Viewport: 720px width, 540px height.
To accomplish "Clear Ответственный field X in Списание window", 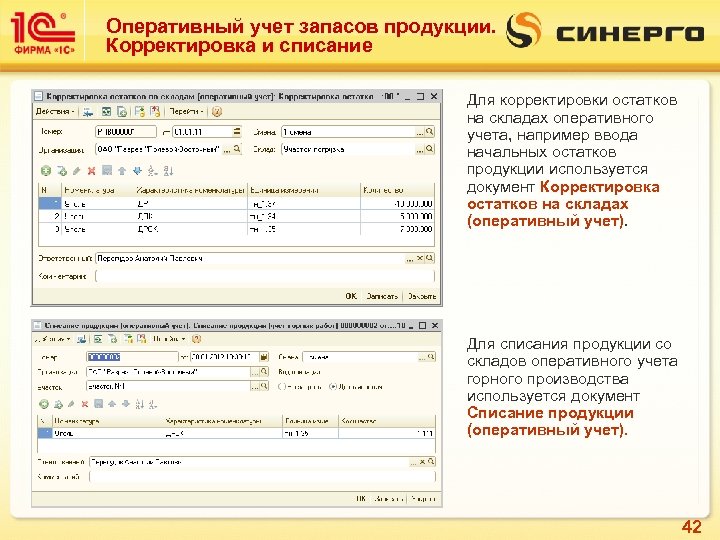I will click(x=422, y=462).
